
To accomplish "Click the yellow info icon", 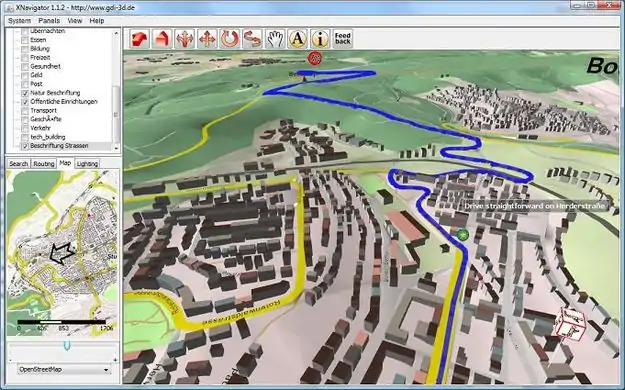I will 320,39.
